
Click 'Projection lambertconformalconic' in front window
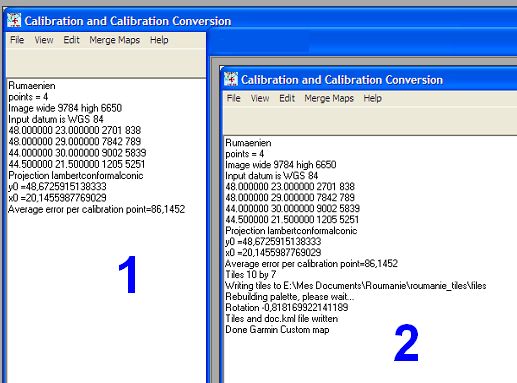coord(291,231)
